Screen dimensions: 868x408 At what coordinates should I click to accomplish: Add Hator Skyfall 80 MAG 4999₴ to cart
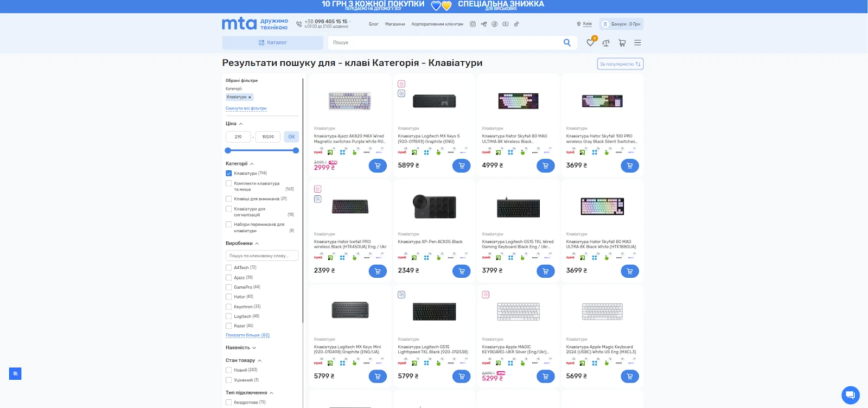click(546, 165)
